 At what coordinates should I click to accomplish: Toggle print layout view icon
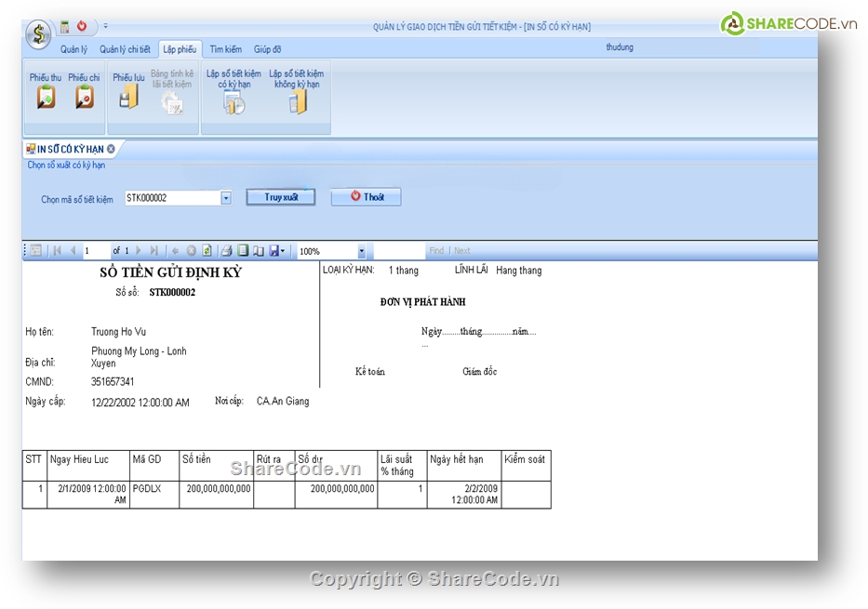pyautogui.click(x=243, y=250)
